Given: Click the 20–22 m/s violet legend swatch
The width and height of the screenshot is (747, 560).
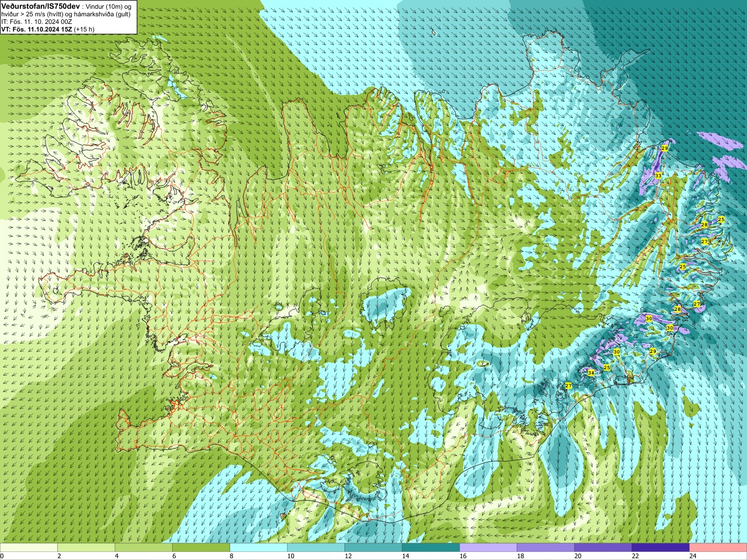Looking at the screenshot, I should [x=603, y=548].
